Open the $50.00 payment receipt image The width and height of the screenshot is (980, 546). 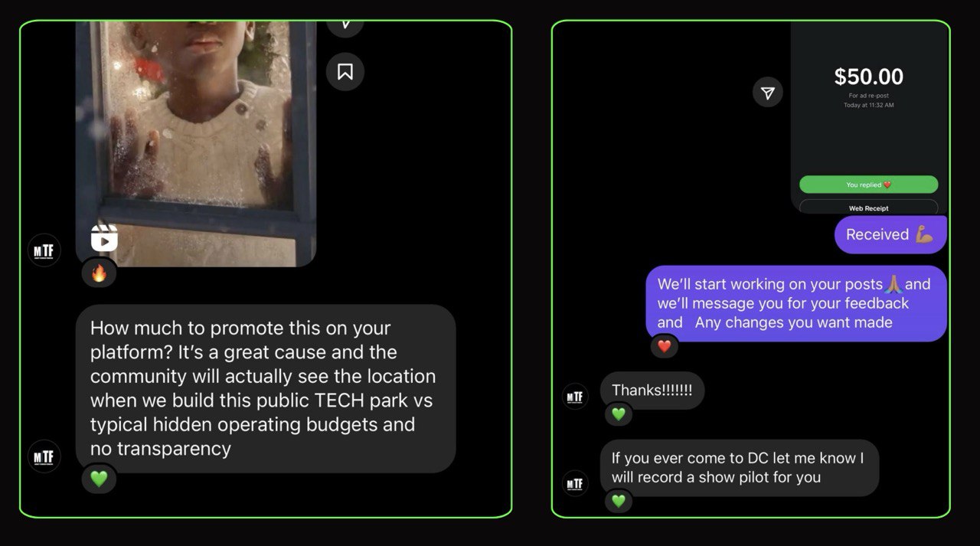pyautogui.click(x=869, y=117)
